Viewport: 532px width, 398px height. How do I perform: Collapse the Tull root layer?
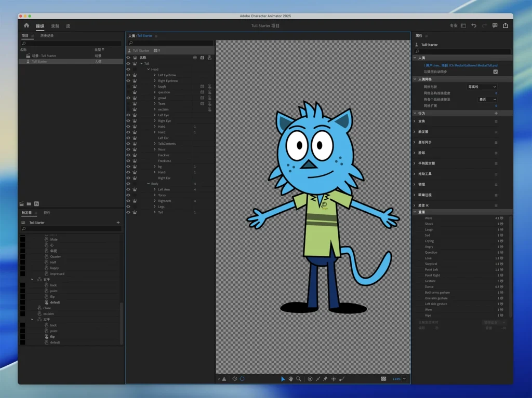coord(141,63)
